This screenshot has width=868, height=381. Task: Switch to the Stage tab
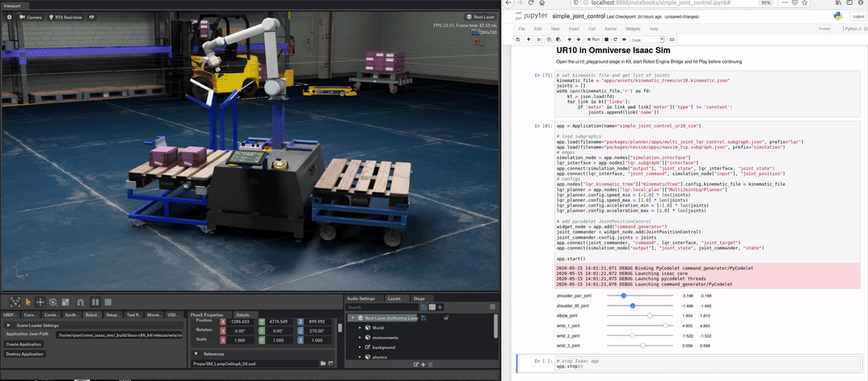pyautogui.click(x=418, y=298)
